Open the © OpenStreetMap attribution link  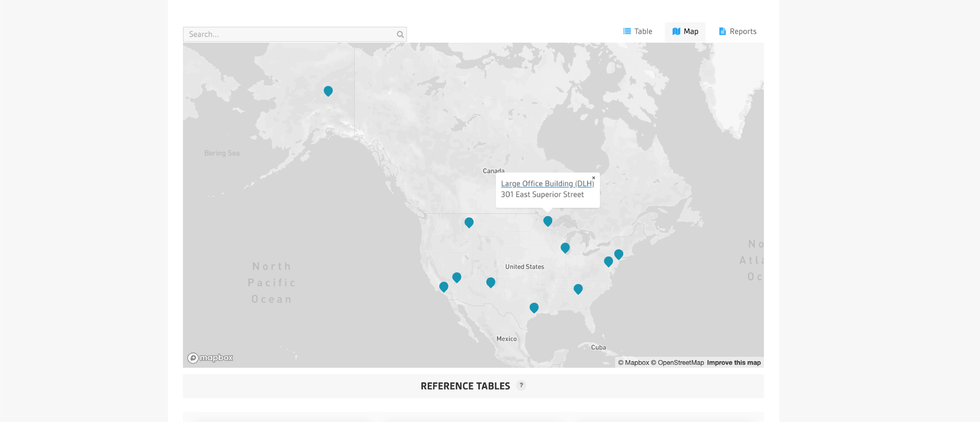point(677,363)
